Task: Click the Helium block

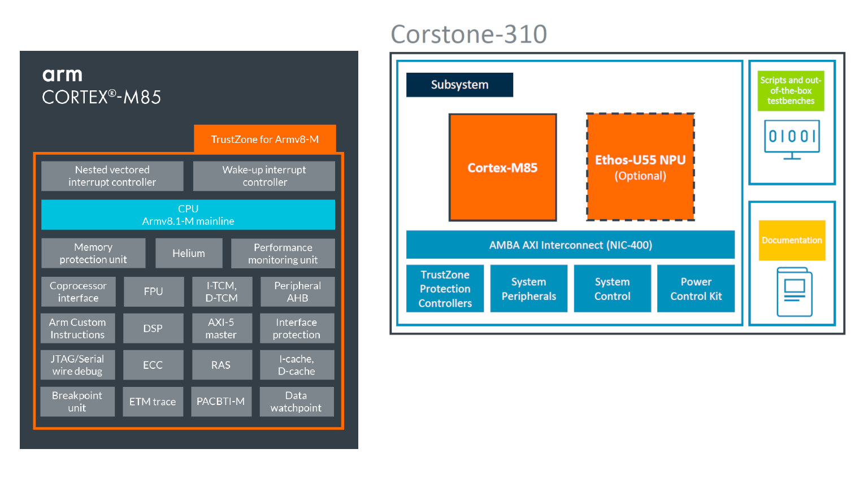Action: tap(189, 252)
